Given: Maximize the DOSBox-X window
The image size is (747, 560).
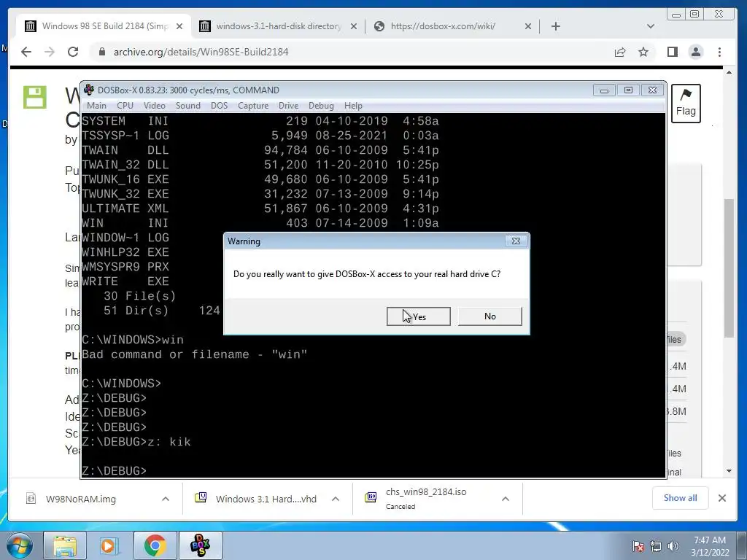Looking at the screenshot, I should (x=628, y=90).
